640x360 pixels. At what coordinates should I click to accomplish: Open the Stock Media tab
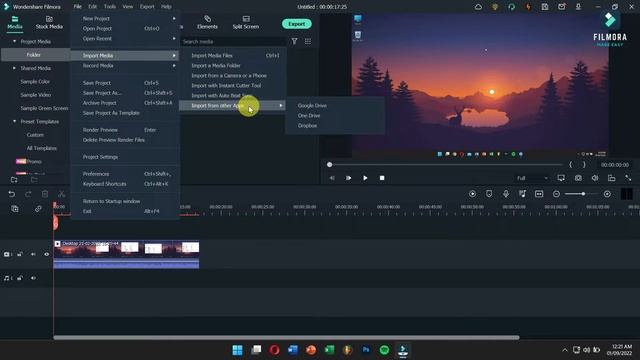(49, 23)
